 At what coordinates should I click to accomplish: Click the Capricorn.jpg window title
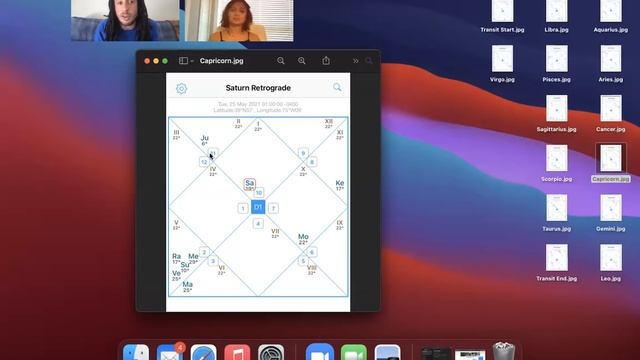222,61
